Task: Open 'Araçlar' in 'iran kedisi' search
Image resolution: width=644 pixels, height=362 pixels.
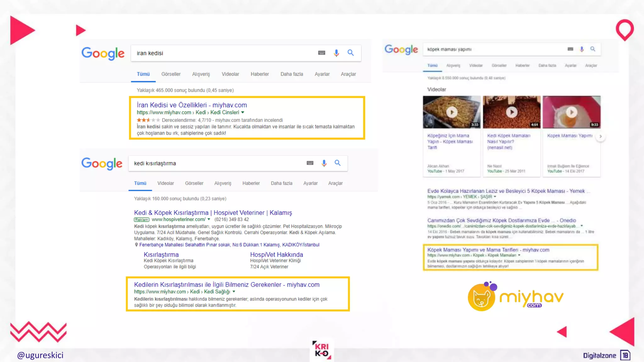Action: point(348,74)
